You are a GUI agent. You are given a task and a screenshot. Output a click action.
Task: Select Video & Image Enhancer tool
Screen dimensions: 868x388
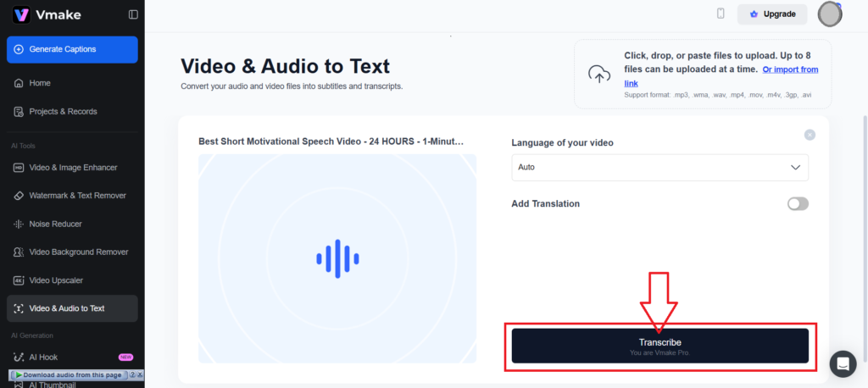tap(73, 168)
